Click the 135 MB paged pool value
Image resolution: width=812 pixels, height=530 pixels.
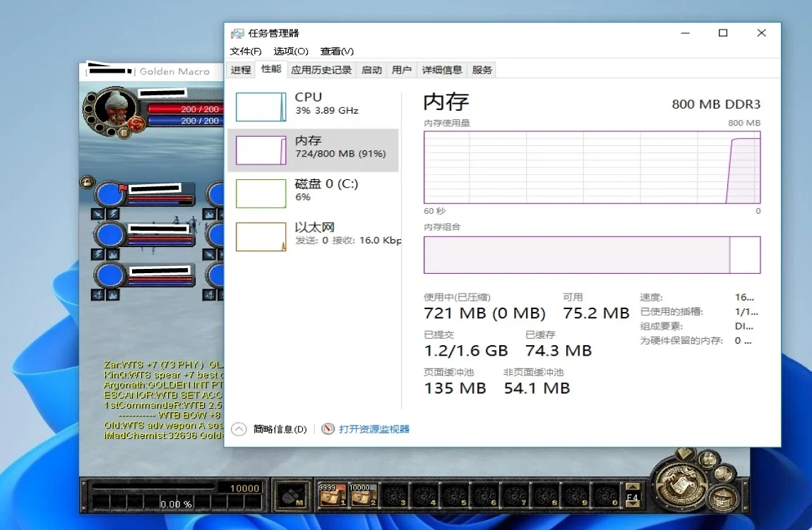tap(455, 388)
